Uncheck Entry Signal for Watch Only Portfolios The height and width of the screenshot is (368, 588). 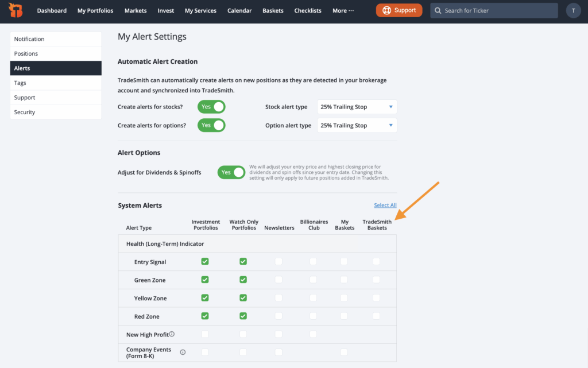point(243,262)
